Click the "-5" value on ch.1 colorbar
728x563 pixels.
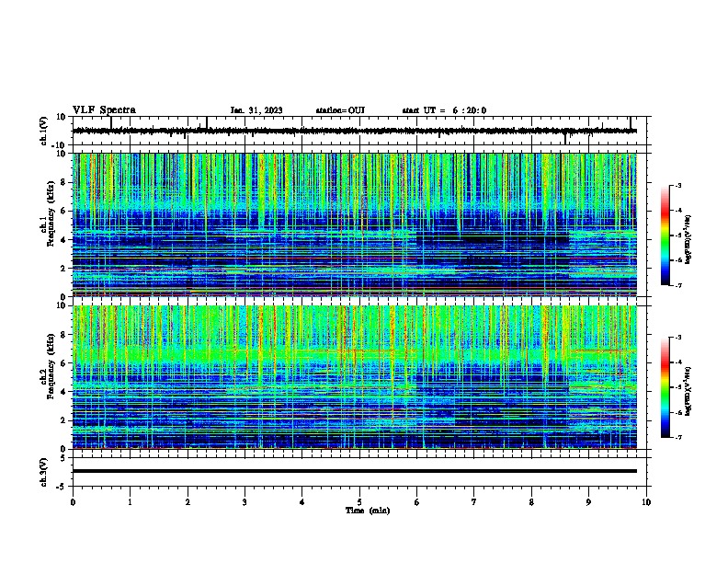pyautogui.click(x=677, y=236)
